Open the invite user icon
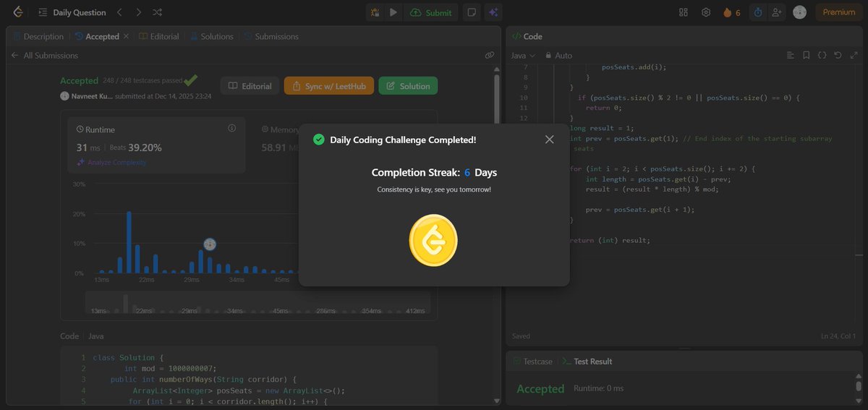 coord(777,12)
